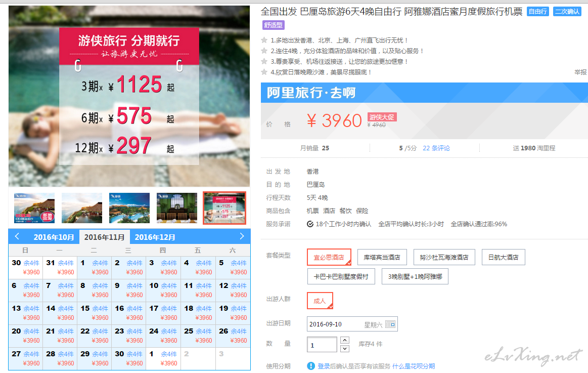The image size is (588, 373).
Task: Click the 举报 report link
Action: coord(581,72)
